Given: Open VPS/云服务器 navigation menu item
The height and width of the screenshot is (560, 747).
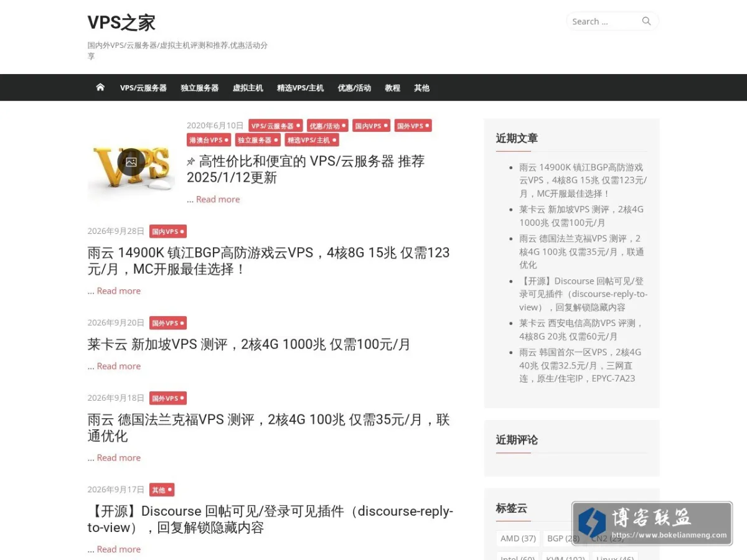Looking at the screenshot, I should pos(143,88).
